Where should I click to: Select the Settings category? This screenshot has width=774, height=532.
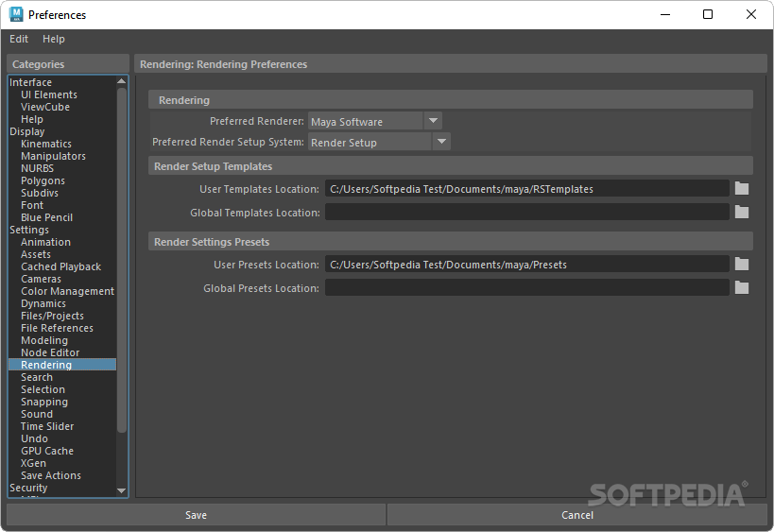pyautogui.click(x=29, y=230)
